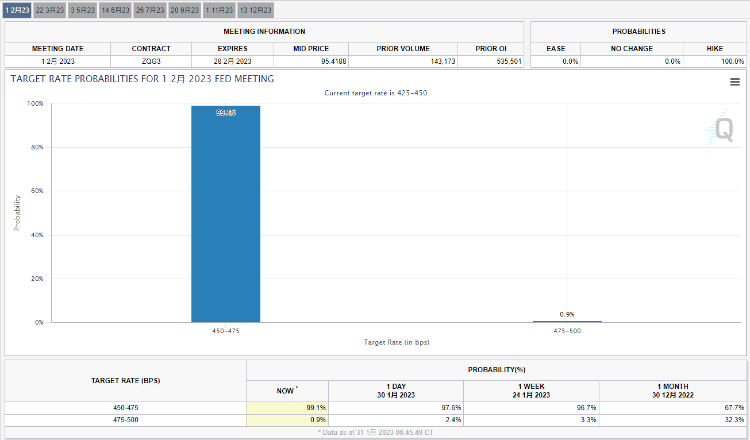Click the Q watermark logo on chart

tap(723, 129)
